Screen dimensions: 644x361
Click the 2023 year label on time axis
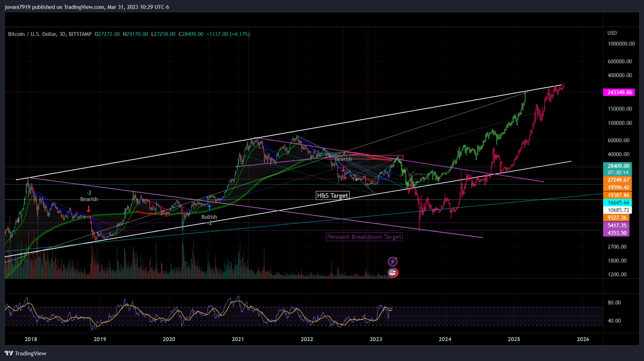tap(376, 339)
